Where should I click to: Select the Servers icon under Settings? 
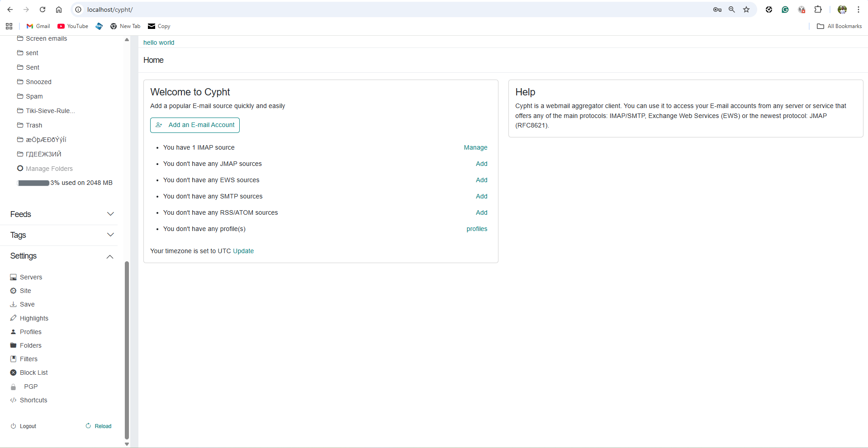pos(13,277)
